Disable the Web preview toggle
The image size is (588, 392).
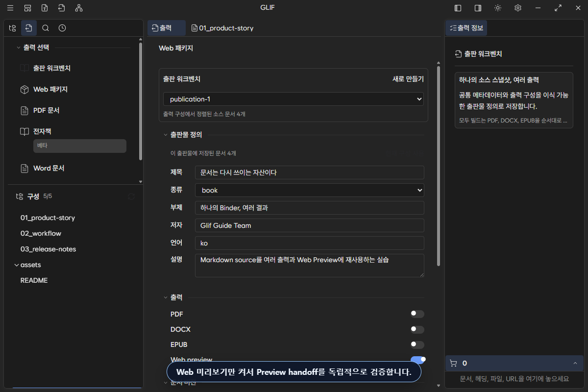coord(418,360)
